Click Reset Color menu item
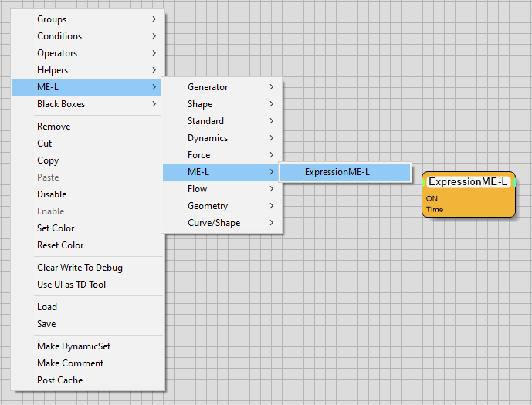The height and width of the screenshot is (405, 532). pyautogui.click(x=60, y=245)
